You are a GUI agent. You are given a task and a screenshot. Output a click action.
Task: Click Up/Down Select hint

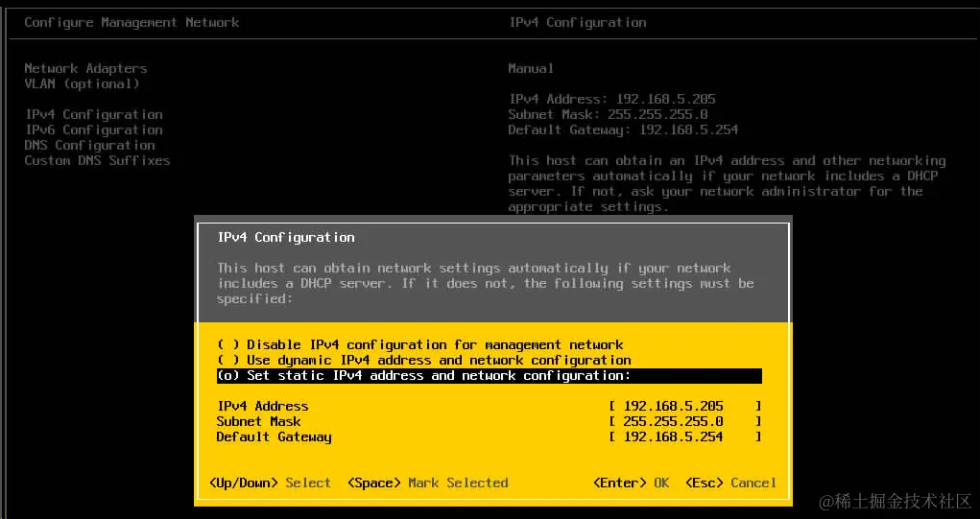click(270, 483)
